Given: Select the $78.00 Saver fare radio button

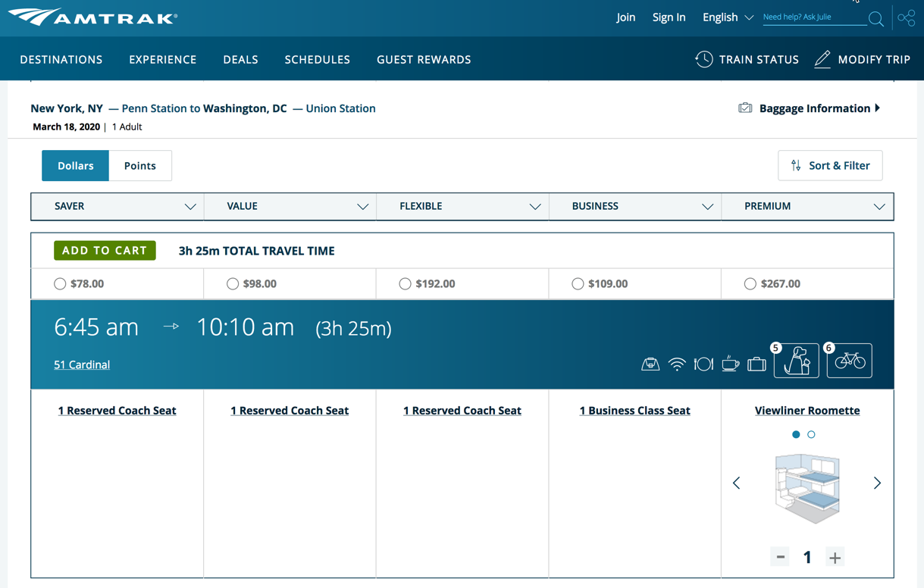Looking at the screenshot, I should [60, 283].
